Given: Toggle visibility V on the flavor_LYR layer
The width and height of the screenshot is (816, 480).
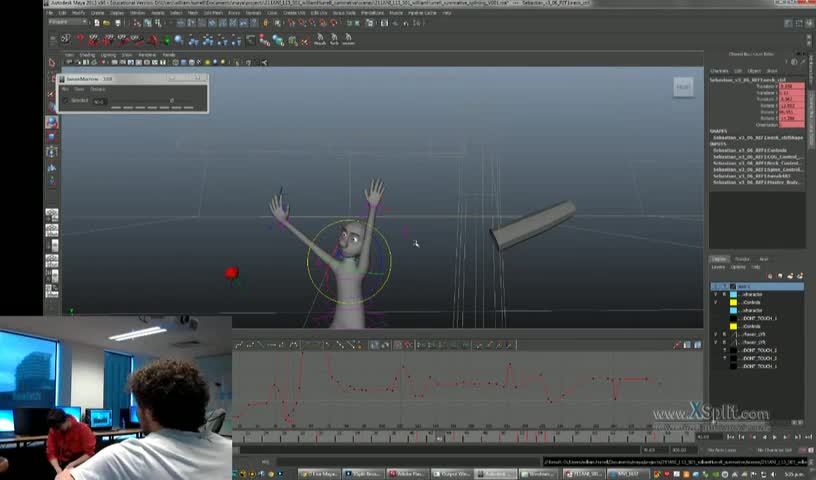Looking at the screenshot, I should click(x=715, y=334).
